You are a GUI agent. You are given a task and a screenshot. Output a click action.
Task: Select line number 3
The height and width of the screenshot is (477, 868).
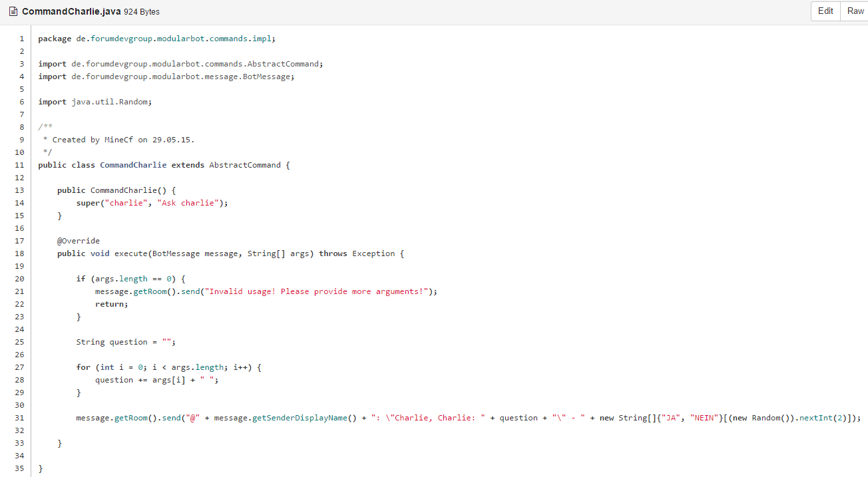22,64
